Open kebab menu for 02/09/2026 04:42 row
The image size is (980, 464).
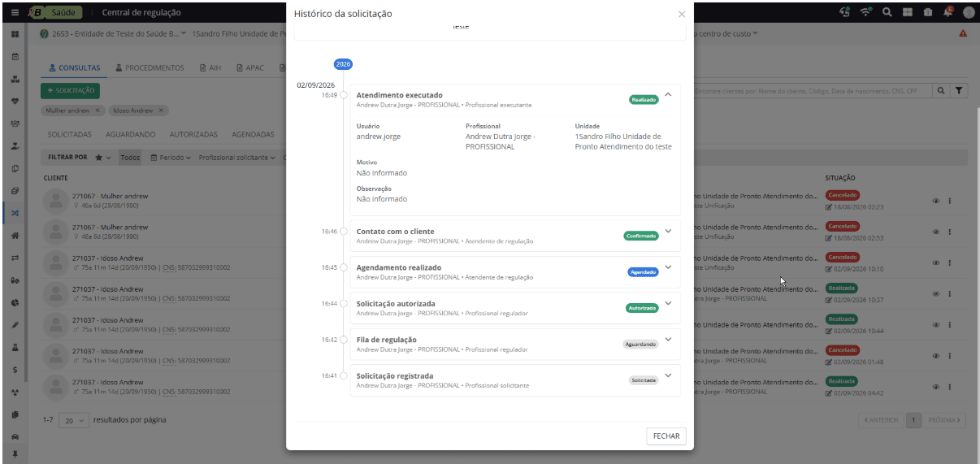(x=950, y=386)
